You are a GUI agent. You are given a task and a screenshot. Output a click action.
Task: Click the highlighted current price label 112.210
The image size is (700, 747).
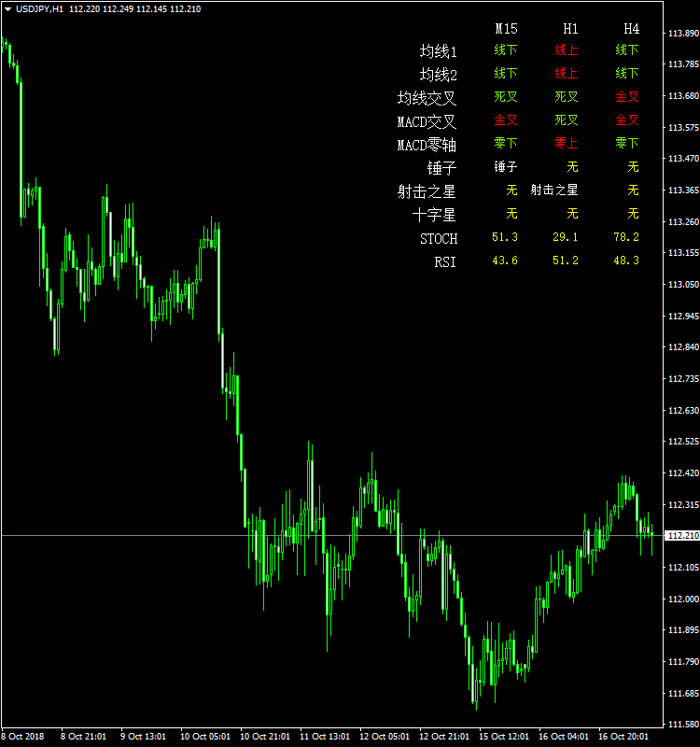coord(683,536)
